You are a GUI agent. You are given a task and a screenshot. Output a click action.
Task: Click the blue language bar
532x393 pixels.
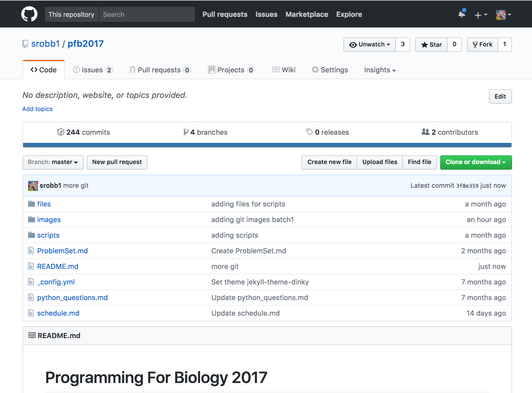(267, 145)
